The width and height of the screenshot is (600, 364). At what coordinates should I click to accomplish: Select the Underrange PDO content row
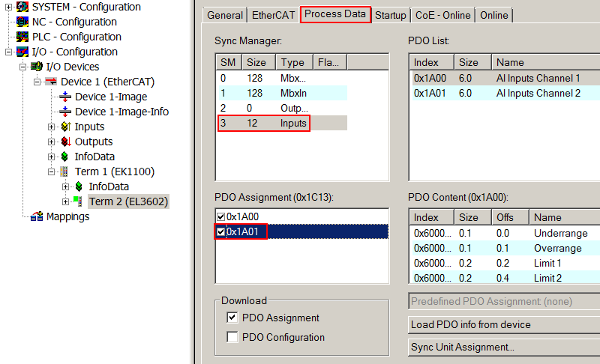(505, 234)
